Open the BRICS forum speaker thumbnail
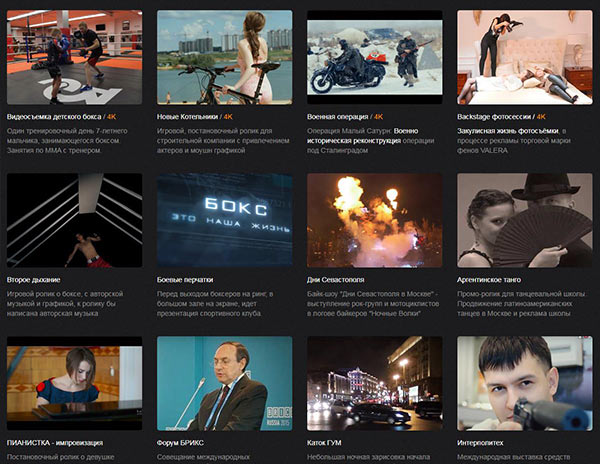Viewport: 600px width, 464px height. (225, 383)
